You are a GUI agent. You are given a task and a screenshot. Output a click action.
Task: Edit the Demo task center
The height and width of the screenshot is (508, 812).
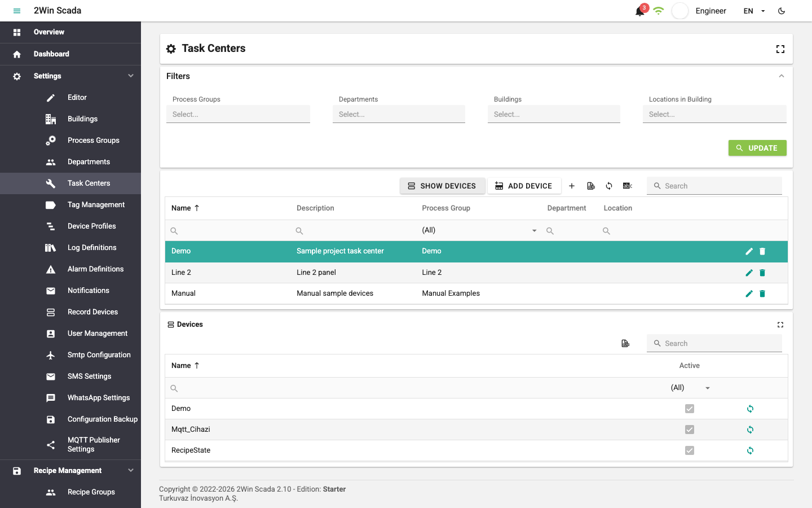[x=749, y=251]
